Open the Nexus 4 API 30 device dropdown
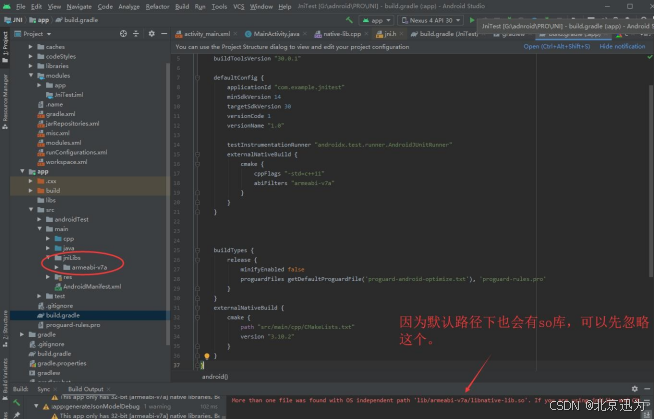Viewport: 654px width, 420px height. pyautogui.click(x=430, y=20)
